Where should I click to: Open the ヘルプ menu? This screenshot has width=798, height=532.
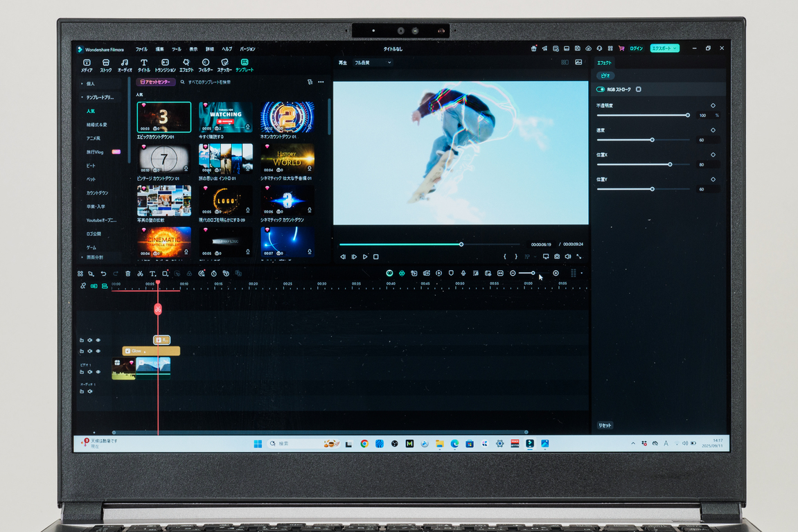pos(227,49)
